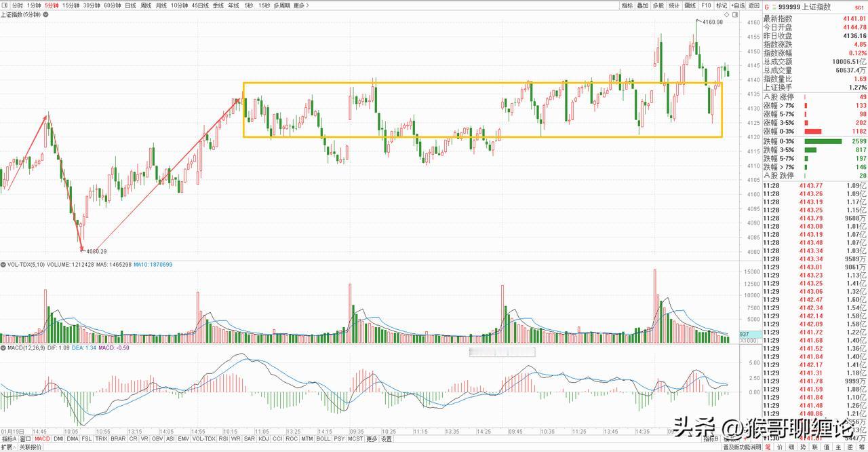Click the G icon beside stock code
The height and width of the screenshot is (452, 868).
[767, 7]
